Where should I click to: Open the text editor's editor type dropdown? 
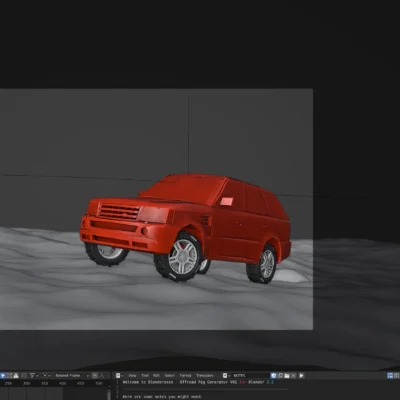tap(119, 375)
